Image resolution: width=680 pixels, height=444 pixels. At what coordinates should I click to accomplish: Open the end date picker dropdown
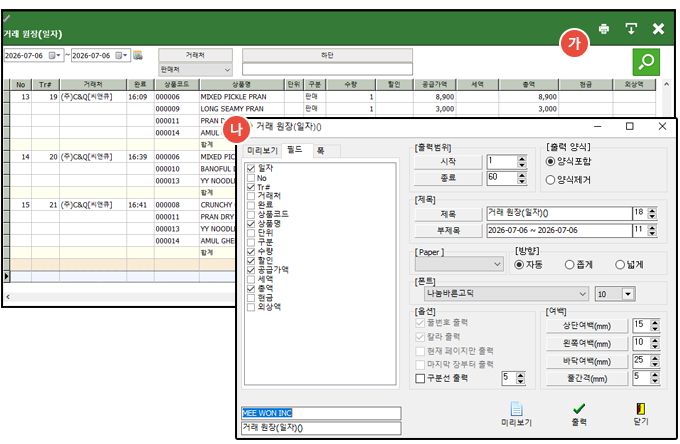122,56
